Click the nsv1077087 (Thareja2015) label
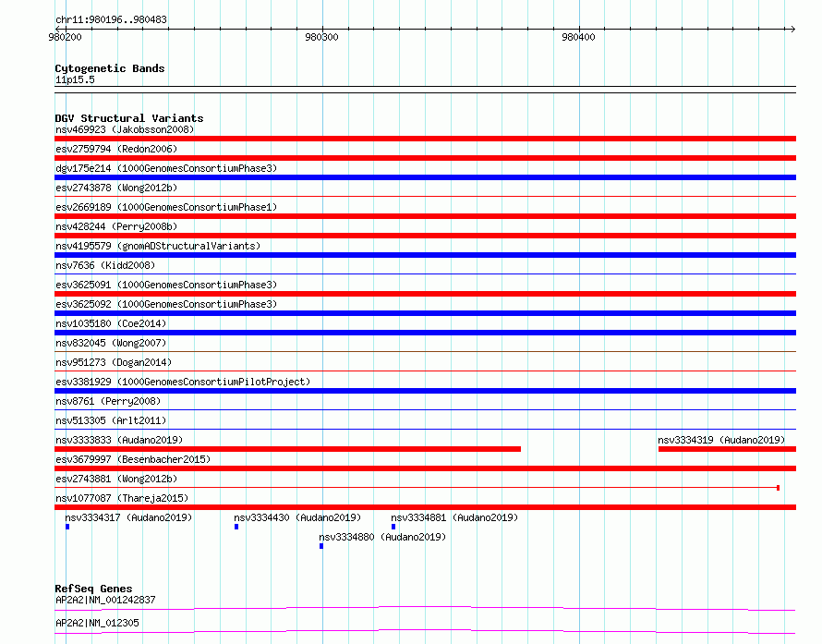The height and width of the screenshot is (644, 822). [x=122, y=498]
